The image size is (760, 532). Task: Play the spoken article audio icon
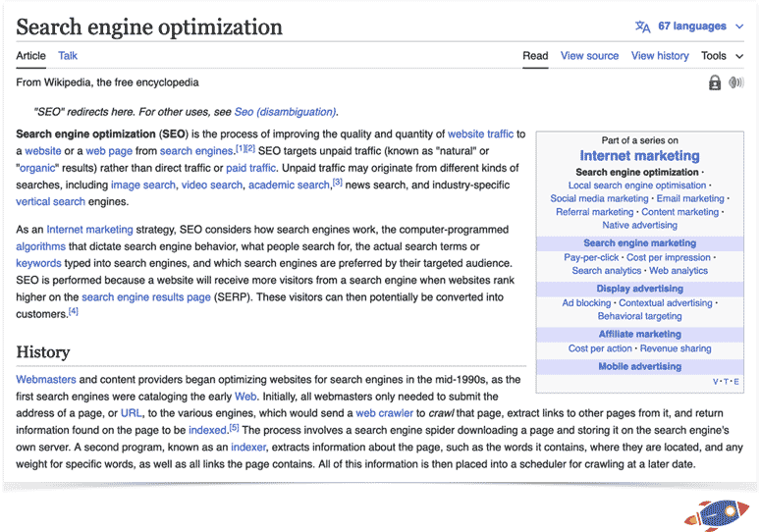tap(735, 82)
